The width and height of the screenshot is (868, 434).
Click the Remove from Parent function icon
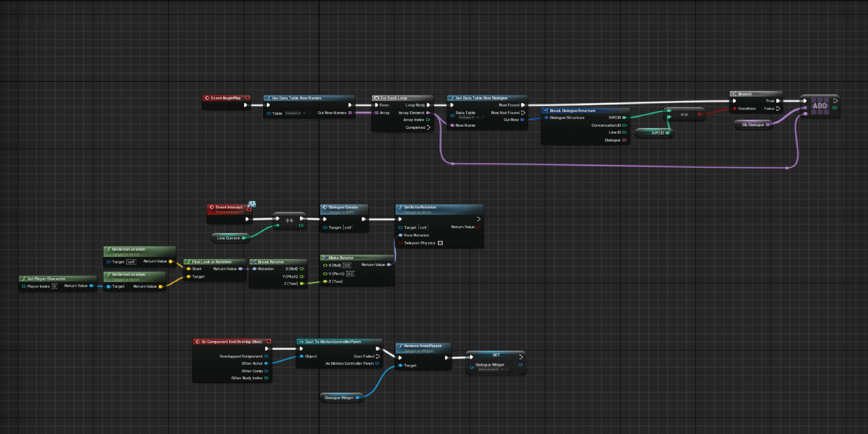point(400,346)
